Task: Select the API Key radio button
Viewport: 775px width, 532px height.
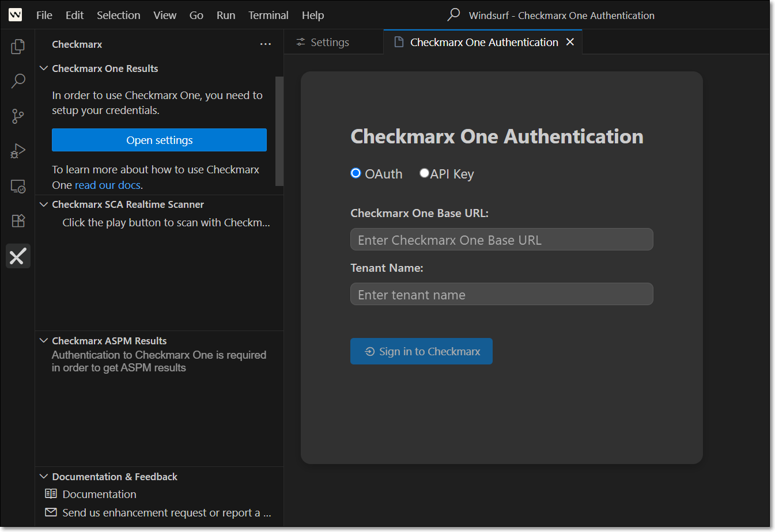Action: (x=424, y=173)
